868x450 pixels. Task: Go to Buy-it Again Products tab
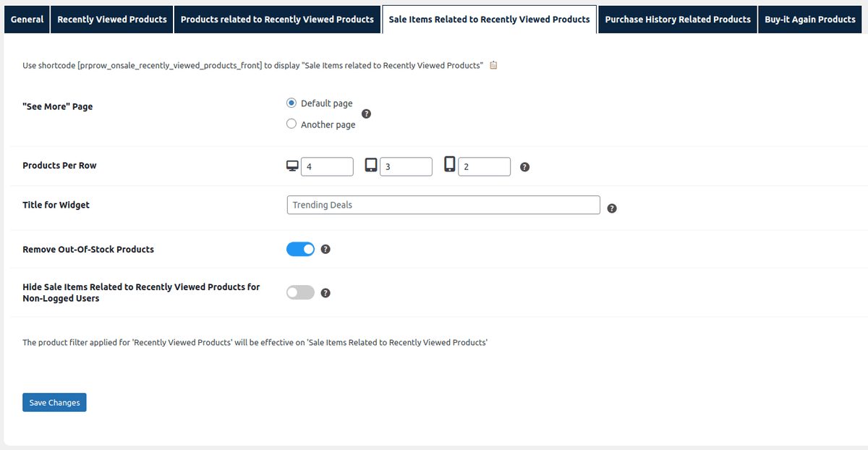click(810, 20)
